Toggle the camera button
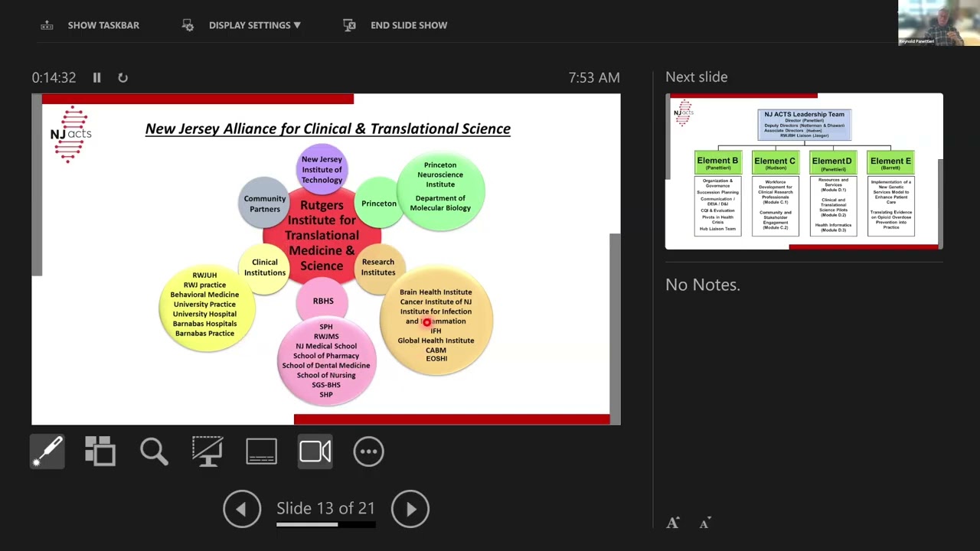This screenshot has height=551, width=980. coord(315,452)
